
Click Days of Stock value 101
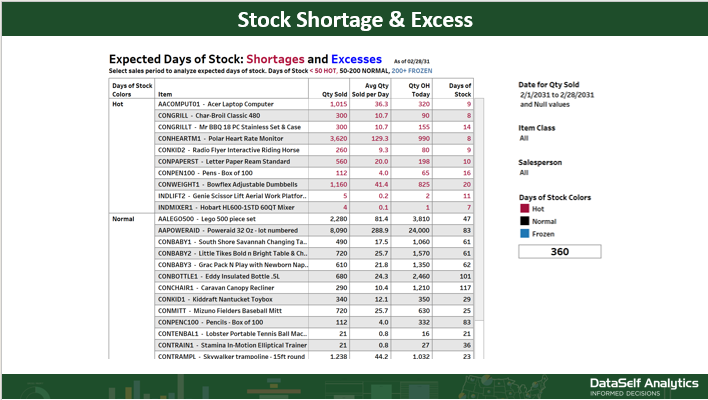(466, 276)
